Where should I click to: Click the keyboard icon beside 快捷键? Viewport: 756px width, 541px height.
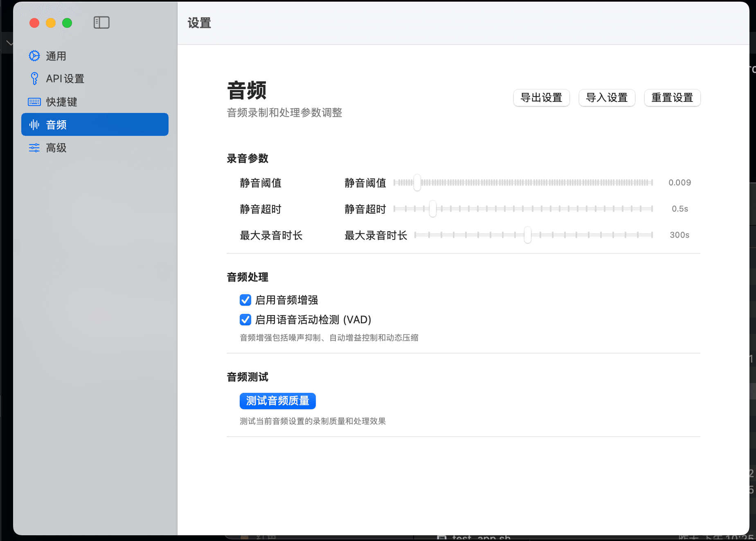click(34, 102)
